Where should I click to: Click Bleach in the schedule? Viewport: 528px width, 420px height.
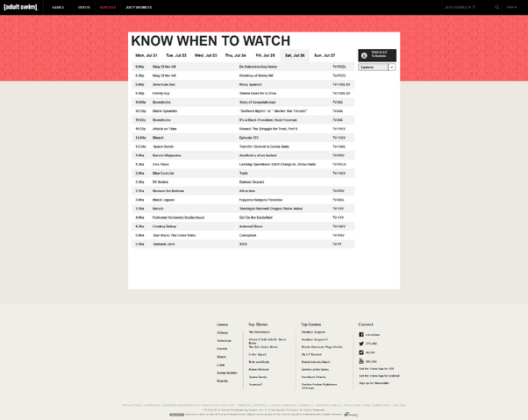pyautogui.click(x=158, y=138)
